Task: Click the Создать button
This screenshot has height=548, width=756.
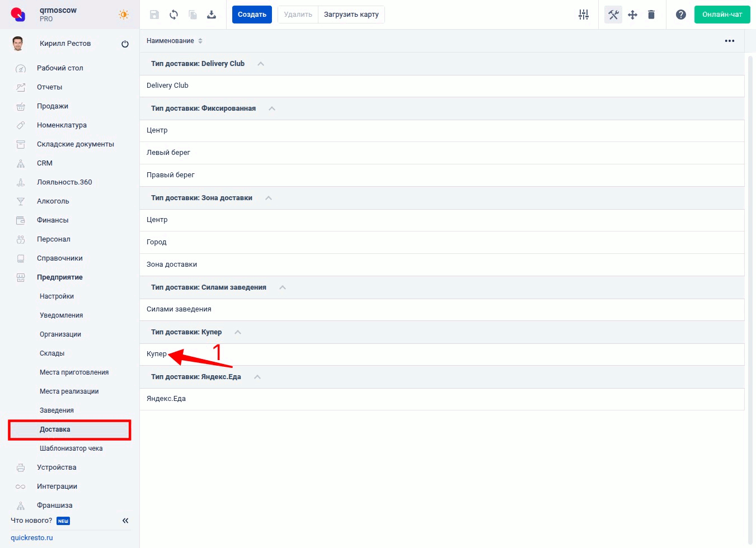Action: point(252,15)
